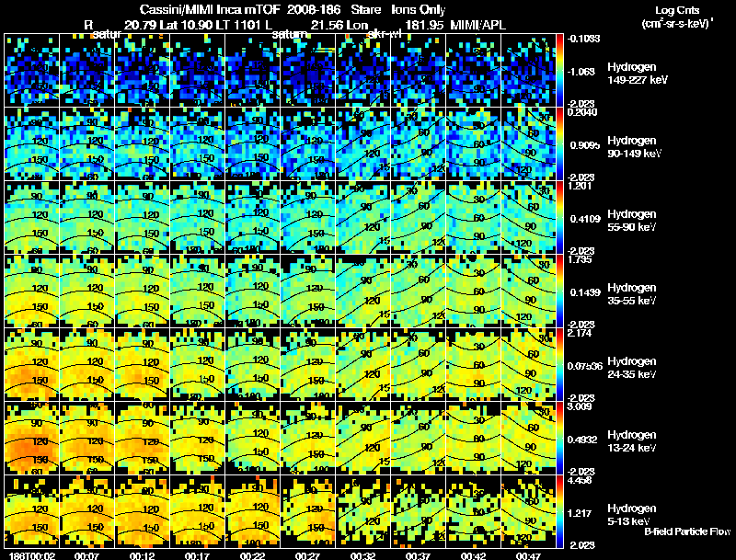Select the 'Hydrogen 90-149 keV' row label
The width and height of the screenshot is (736, 560).
(635, 147)
